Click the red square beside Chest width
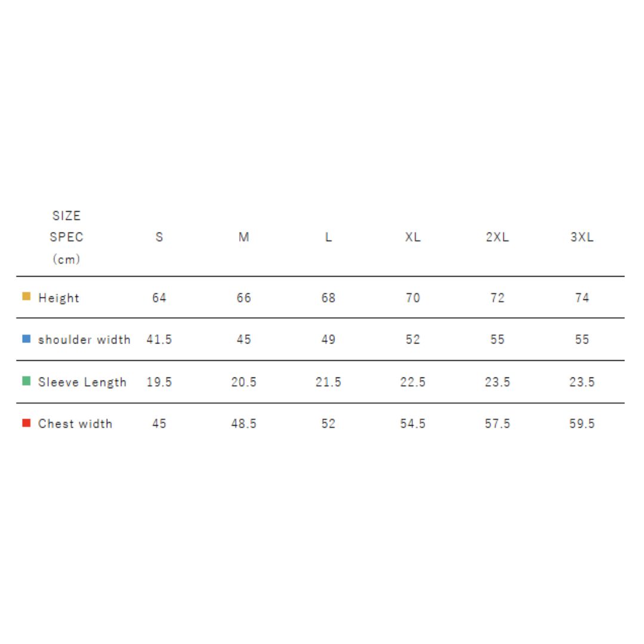This screenshot has width=644, height=644. [26, 423]
